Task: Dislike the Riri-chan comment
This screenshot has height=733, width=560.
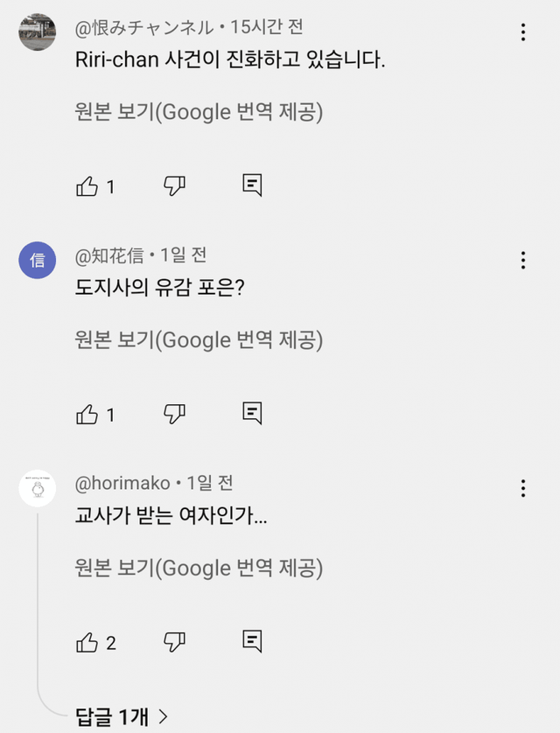Action: pyautogui.click(x=174, y=185)
